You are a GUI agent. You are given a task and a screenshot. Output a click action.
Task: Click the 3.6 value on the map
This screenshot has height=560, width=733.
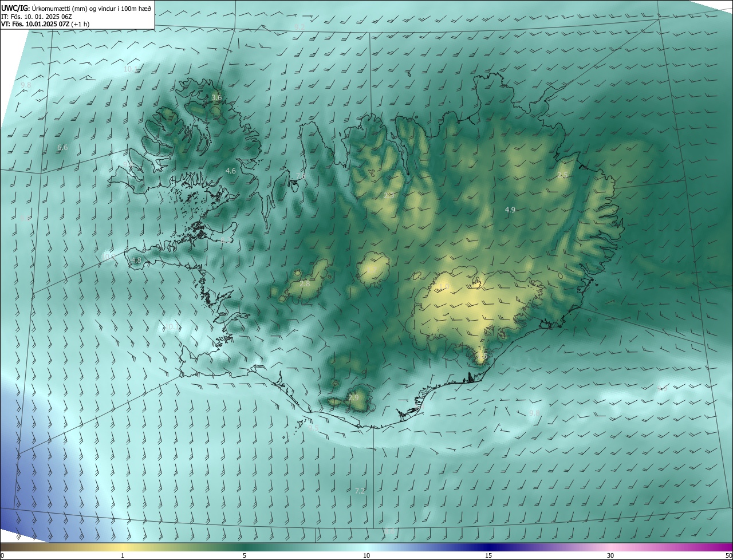click(216, 98)
